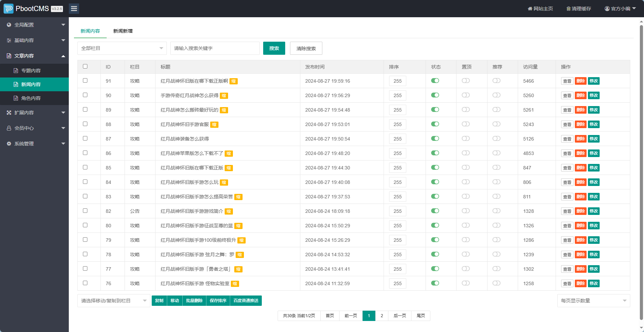
Task: Open the 每页显示数量 dropdown
Action: [593, 301]
